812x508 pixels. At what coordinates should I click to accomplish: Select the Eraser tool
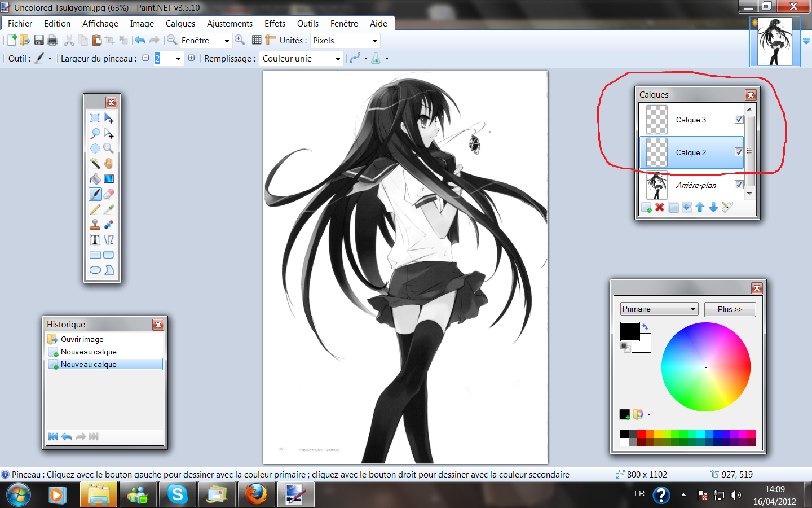click(x=109, y=194)
